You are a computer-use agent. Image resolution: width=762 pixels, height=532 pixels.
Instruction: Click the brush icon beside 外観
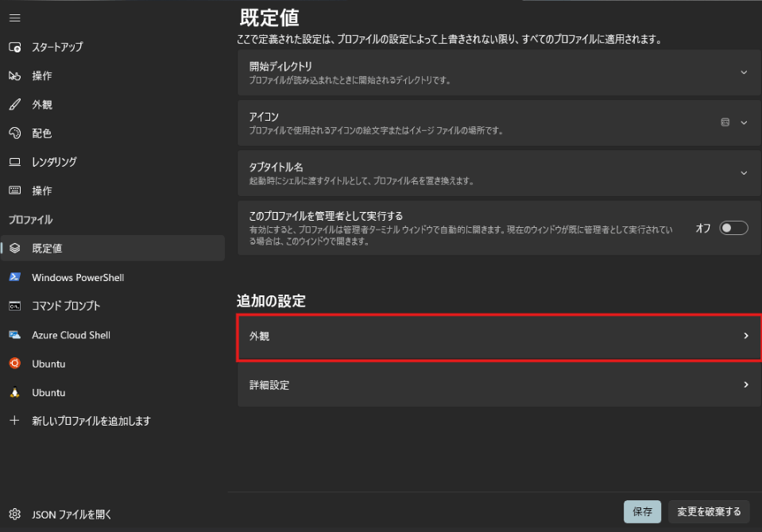[15, 105]
